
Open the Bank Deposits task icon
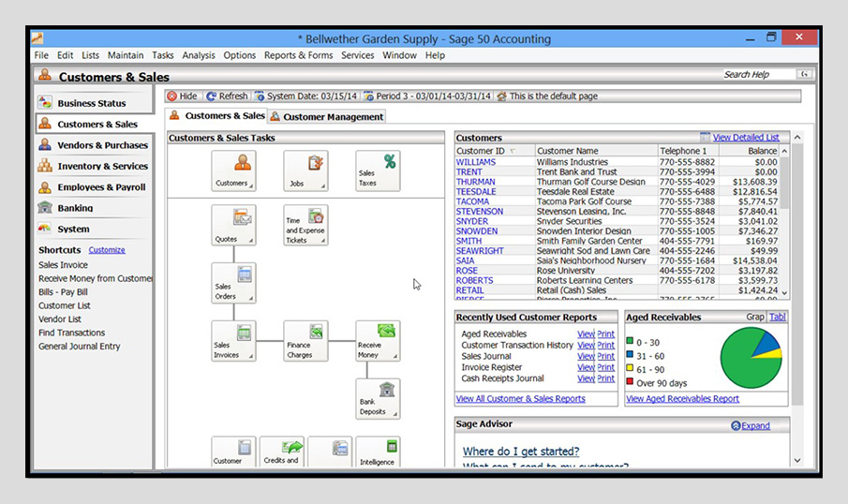pyautogui.click(x=378, y=398)
